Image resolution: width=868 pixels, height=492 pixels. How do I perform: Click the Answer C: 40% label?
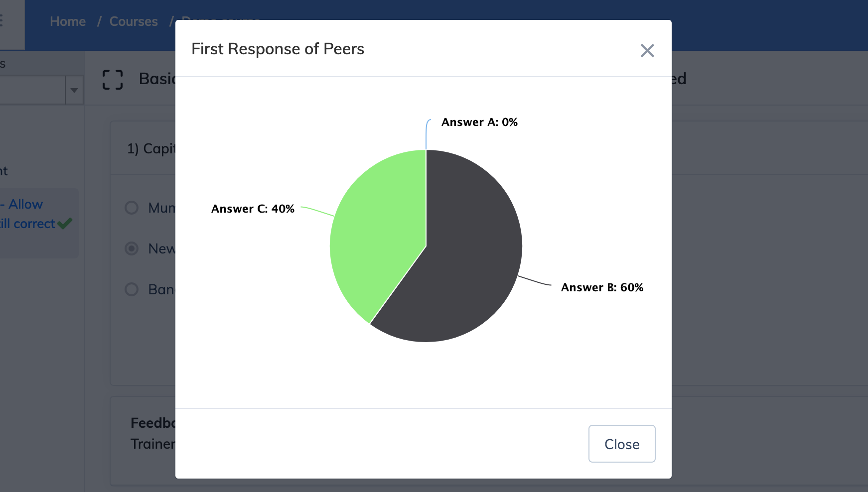click(253, 209)
